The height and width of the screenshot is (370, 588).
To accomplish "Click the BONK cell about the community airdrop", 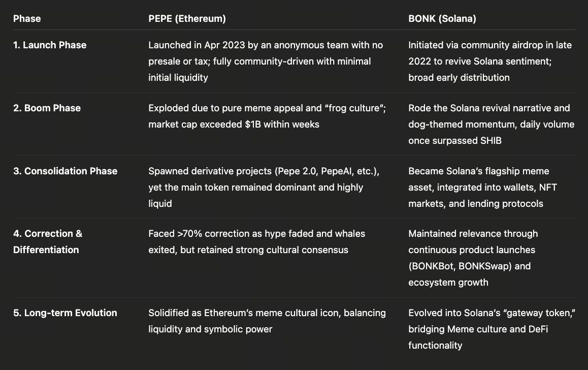I will point(489,61).
